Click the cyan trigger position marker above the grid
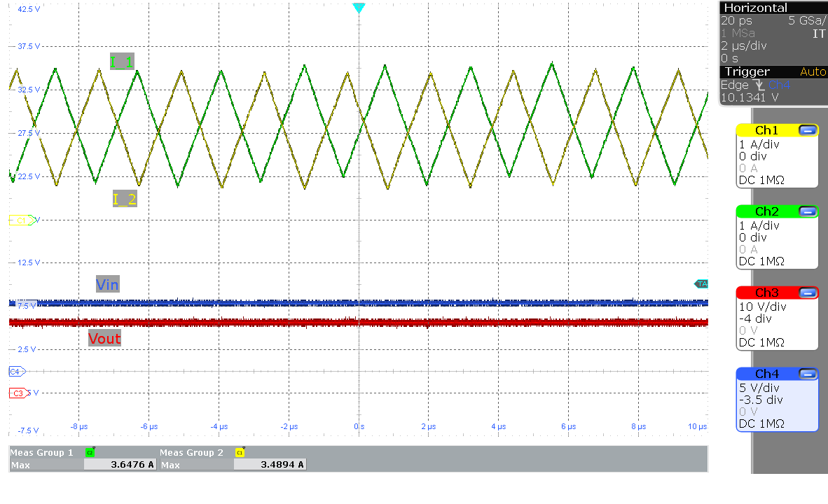Image resolution: width=828 pixels, height=504 pixels. (x=359, y=8)
